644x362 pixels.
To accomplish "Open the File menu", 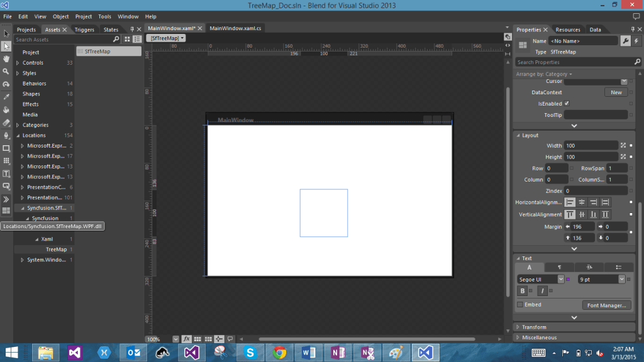I will (x=8, y=16).
